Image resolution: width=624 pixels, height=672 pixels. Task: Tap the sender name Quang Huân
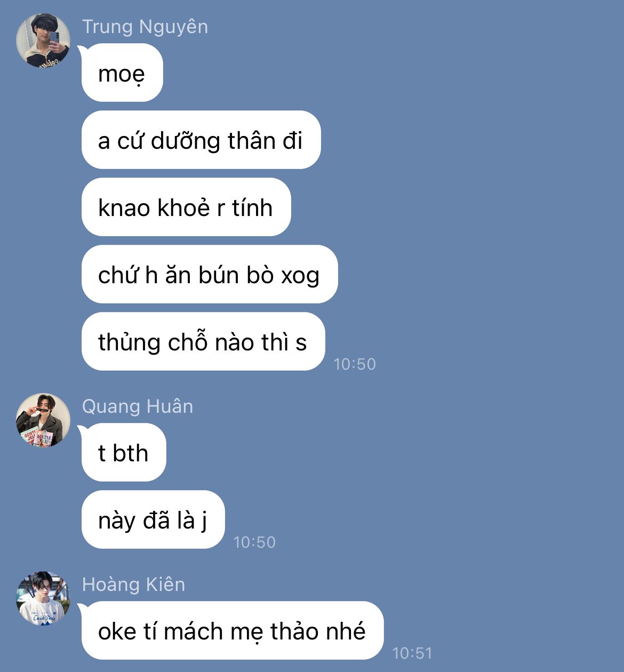[138, 406]
